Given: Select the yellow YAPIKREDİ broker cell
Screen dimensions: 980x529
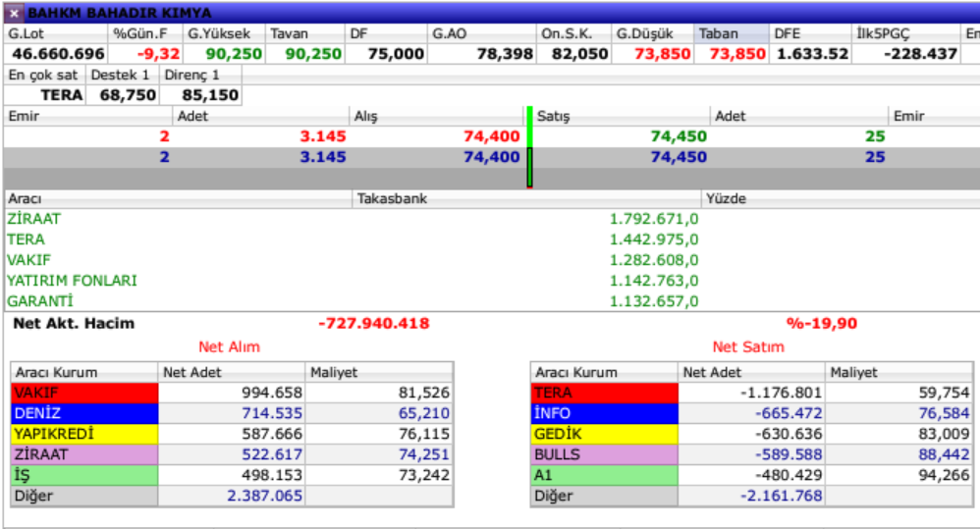Looking at the screenshot, I should 83,434.
